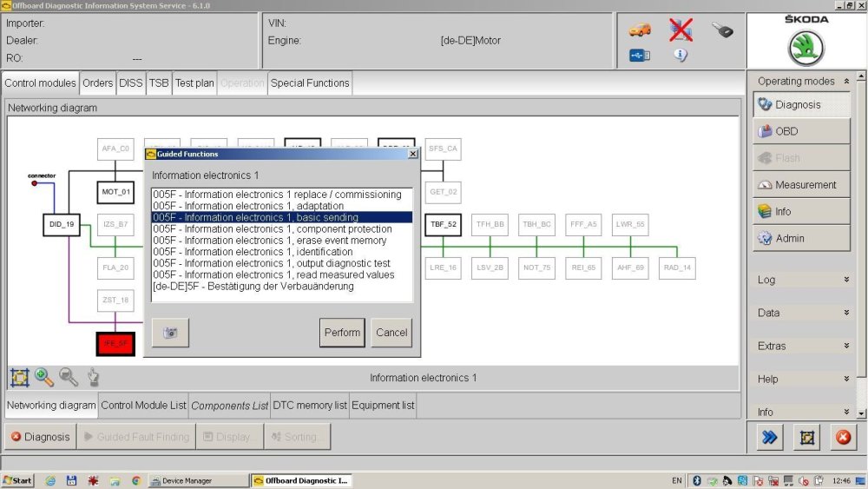Click the screenshot camera button in dialog
Image resolution: width=868 pixels, height=489 pixels.
click(170, 333)
